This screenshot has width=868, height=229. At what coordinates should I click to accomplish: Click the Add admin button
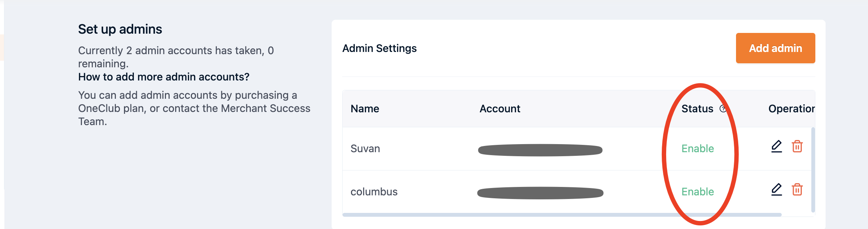[x=775, y=48]
